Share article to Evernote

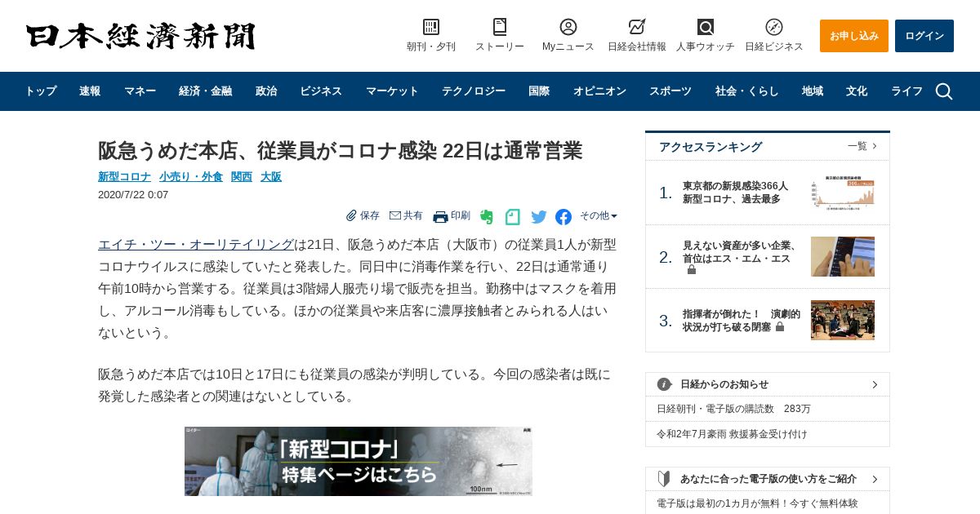pyautogui.click(x=487, y=217)
